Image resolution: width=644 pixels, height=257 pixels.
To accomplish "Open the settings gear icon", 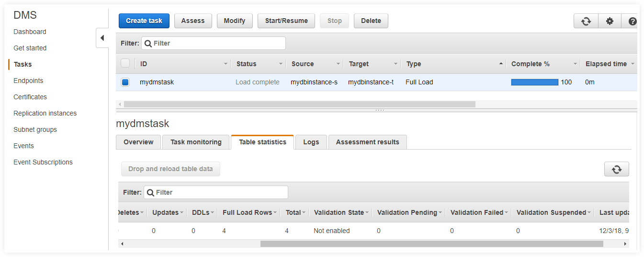I will (x=610, y=21).
